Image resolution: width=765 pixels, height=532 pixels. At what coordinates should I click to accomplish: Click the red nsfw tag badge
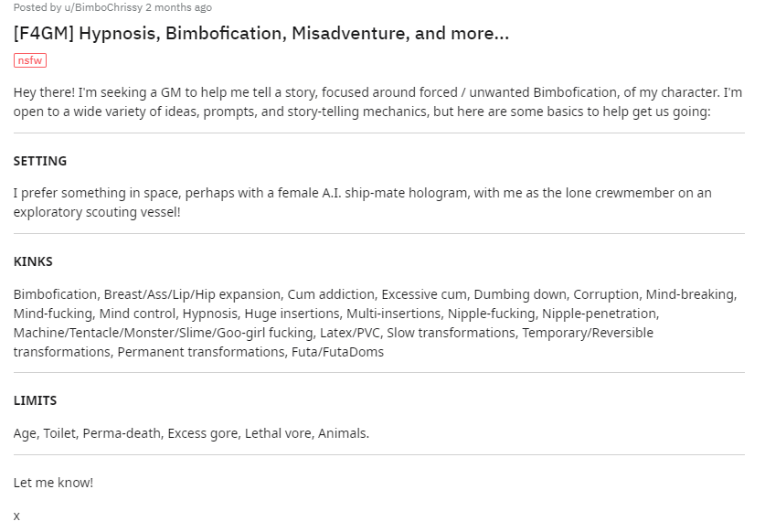pyautogui.click(x=30, y=60)
